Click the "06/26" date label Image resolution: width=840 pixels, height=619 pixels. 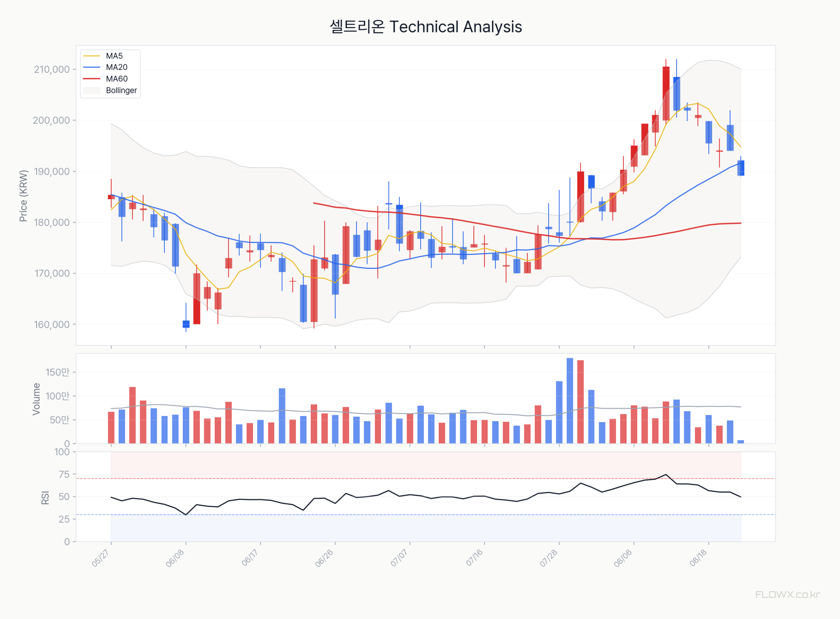point(324,558)
